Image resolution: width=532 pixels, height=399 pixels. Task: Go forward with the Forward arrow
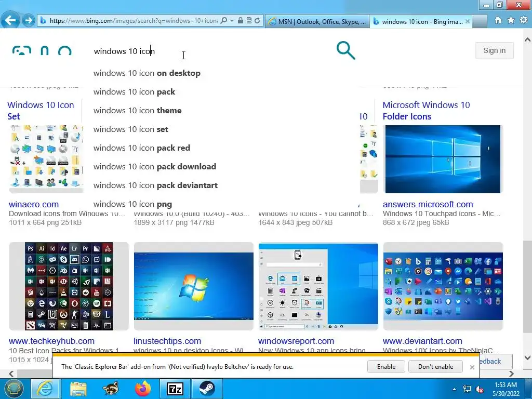click(29, 21)
